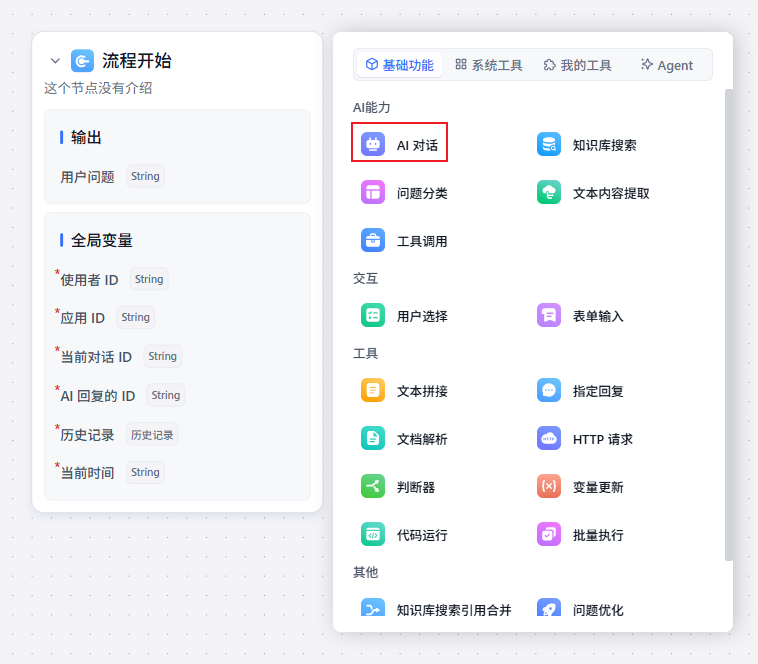Choose the 用户选择 interaction icon

tap(373, 315)
